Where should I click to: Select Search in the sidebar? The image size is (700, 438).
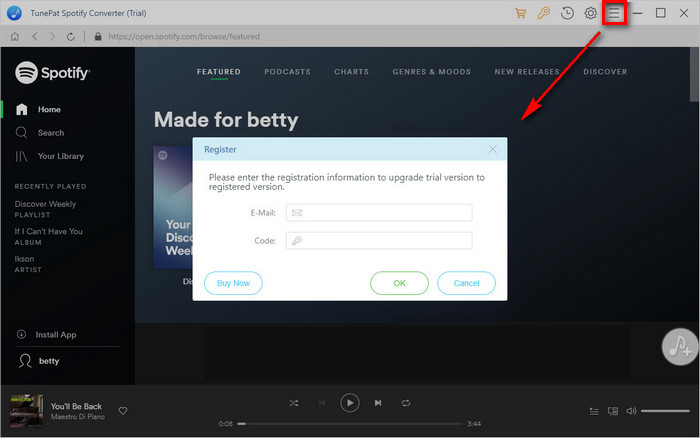(x=51, y=133)
